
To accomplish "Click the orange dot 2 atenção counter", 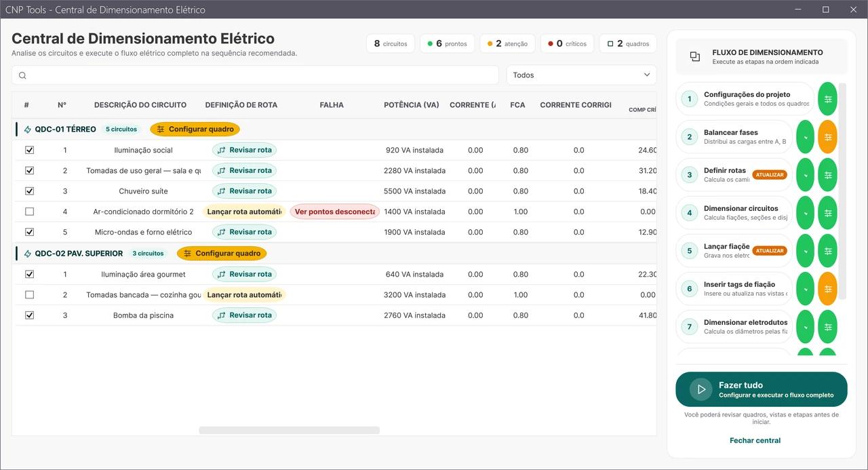I will pos(507,43).
